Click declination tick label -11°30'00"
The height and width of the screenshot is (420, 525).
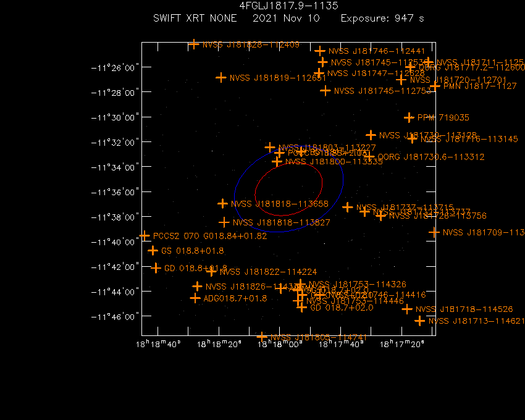point(115,117)
